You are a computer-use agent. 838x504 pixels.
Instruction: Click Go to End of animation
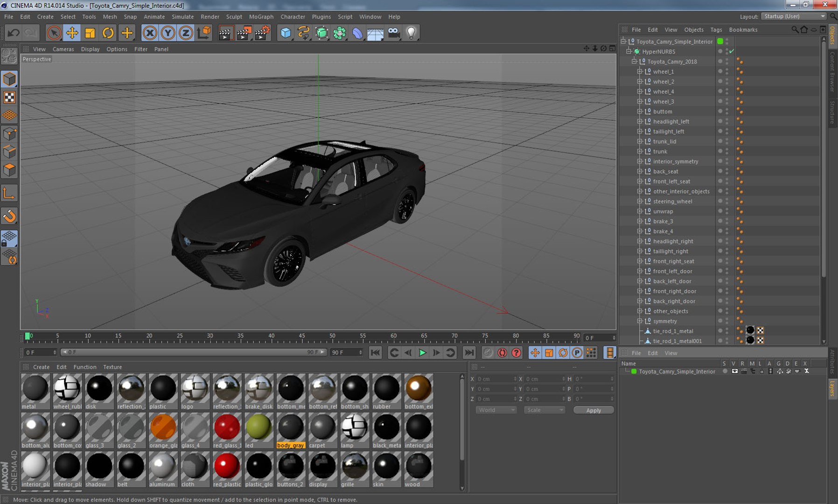tap(469, 353)
